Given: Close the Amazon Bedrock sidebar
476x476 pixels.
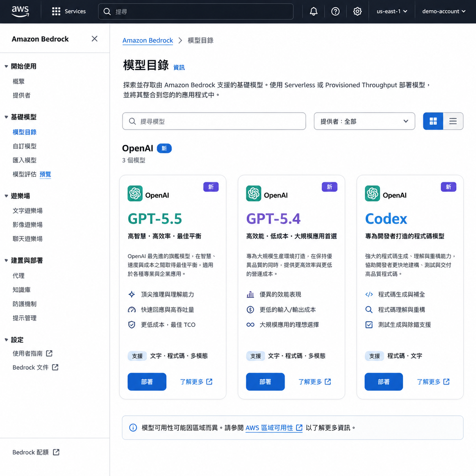Looking at the screenshot, I should 95,39.
